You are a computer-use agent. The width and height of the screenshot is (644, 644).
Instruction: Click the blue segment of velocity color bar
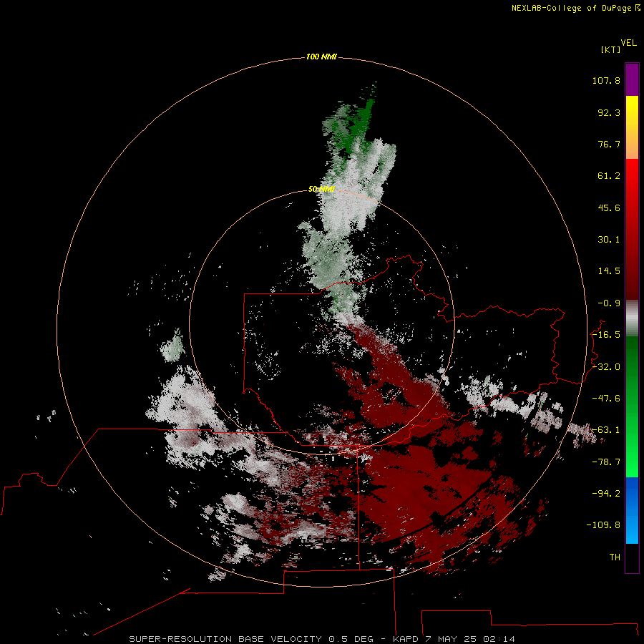click(x=632, y=510)
